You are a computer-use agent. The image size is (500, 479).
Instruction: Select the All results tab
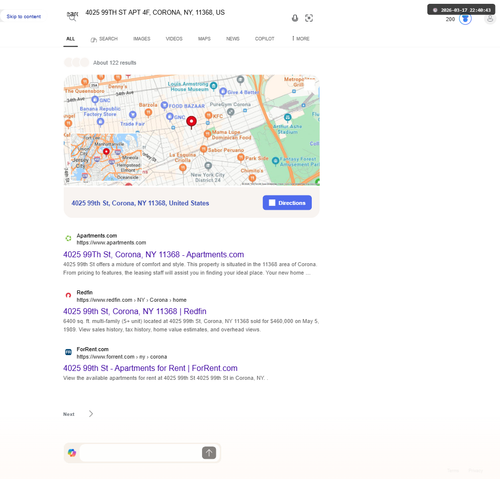pos(70,39)
